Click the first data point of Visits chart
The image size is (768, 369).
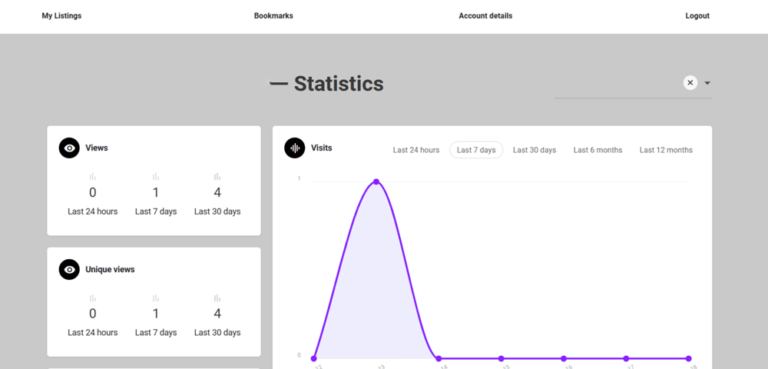[x=314, y=359]
